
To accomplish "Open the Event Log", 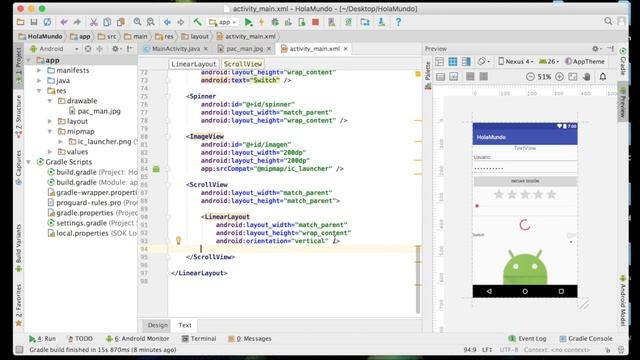I will point(527,338).
